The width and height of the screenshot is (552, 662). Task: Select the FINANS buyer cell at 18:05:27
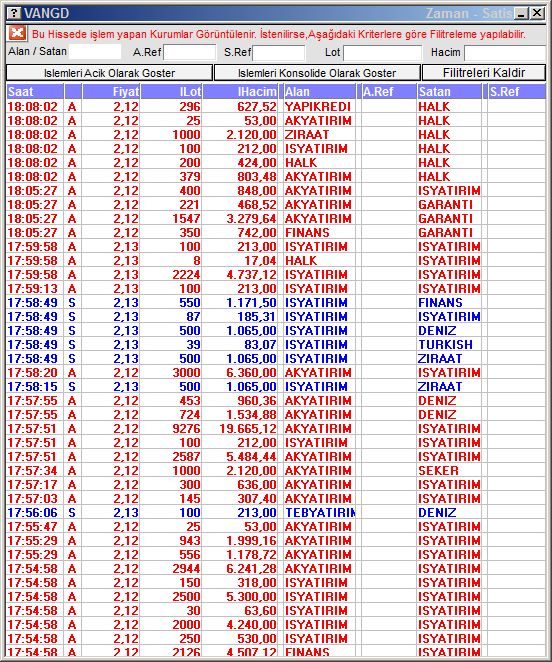tap(319, 233)
